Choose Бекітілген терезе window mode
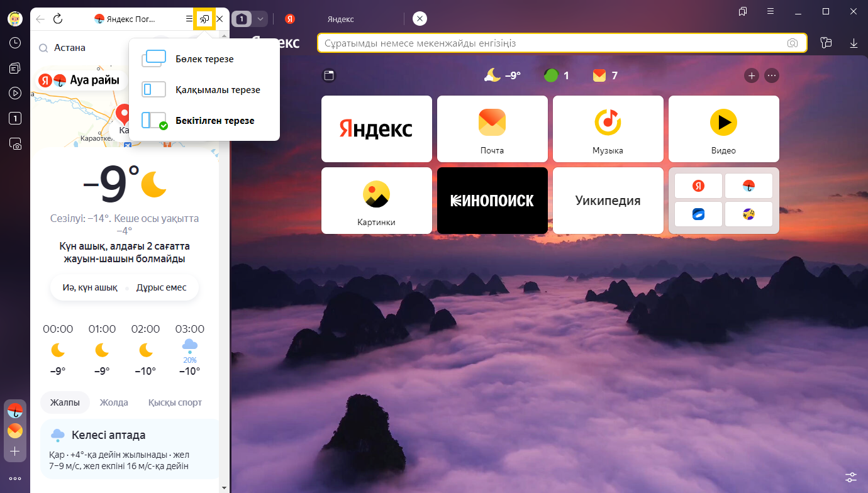Viewport: 868px width, 493px height. 204,120
